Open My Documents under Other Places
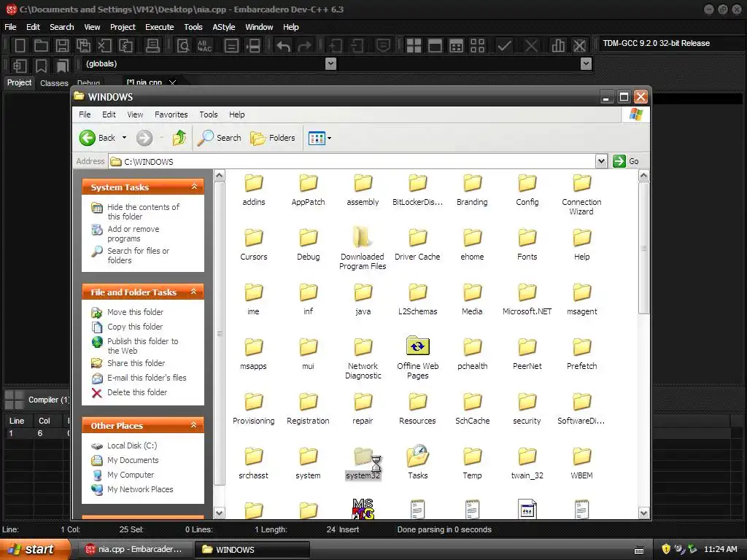747x560 pixels. tap(133, 461)
